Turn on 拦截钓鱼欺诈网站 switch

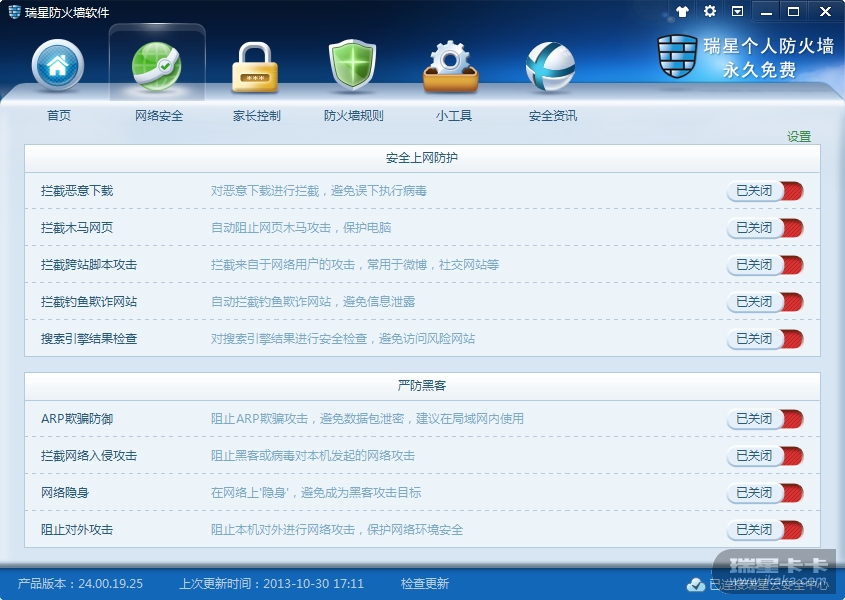pyautogui.click(x=765, y=302)
